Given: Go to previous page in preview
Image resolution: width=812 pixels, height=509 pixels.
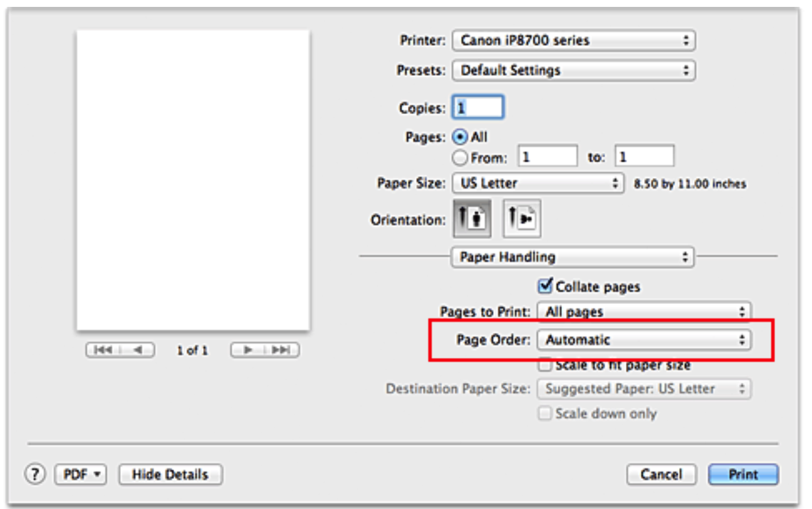Looking at the screenshot, I should (x=137, y=350).
